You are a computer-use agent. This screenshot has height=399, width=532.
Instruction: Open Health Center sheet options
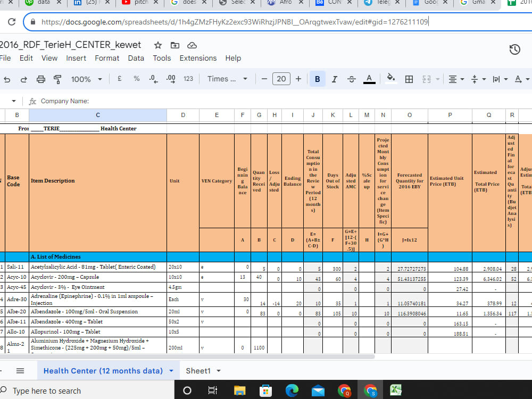click(x=171, y=370)
